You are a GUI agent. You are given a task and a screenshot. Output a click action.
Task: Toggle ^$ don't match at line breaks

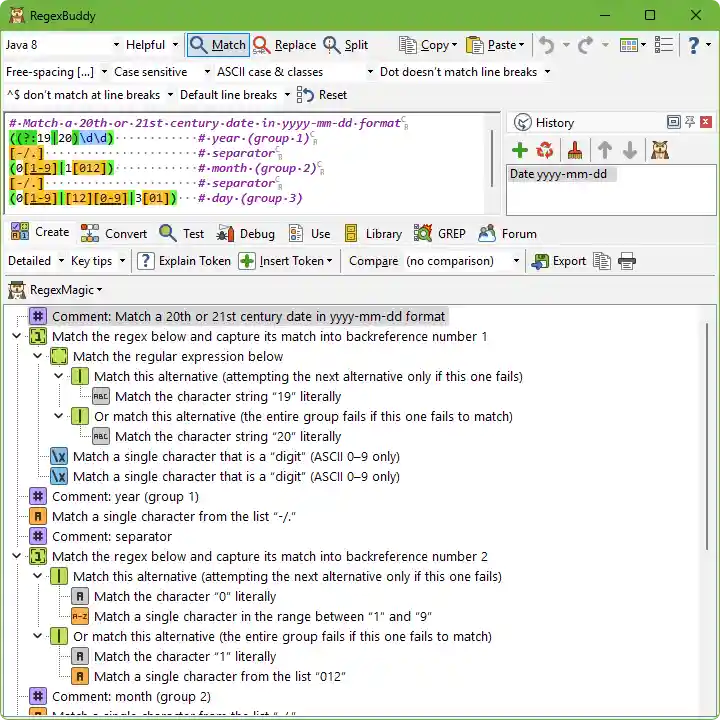click(90, 95)
